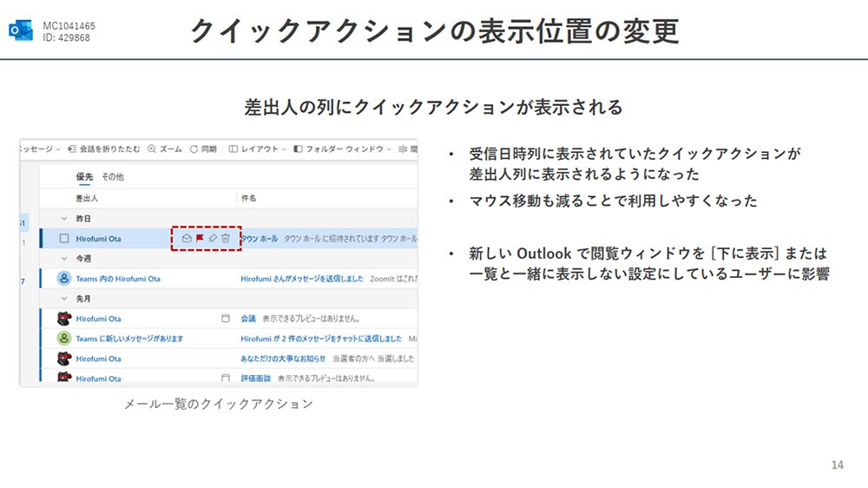Screen dimensions: 868x488
Task: Click the calendar icon next to 会議
Action: coord(226,319)
